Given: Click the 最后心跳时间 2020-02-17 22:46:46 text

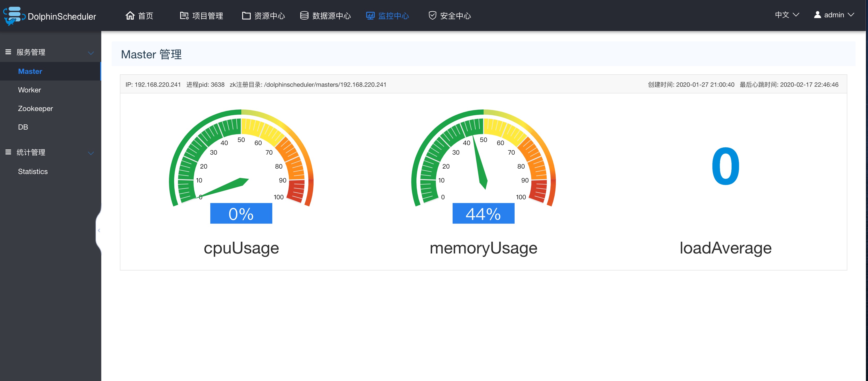Looking at the screenshot, I should (789, 84).
